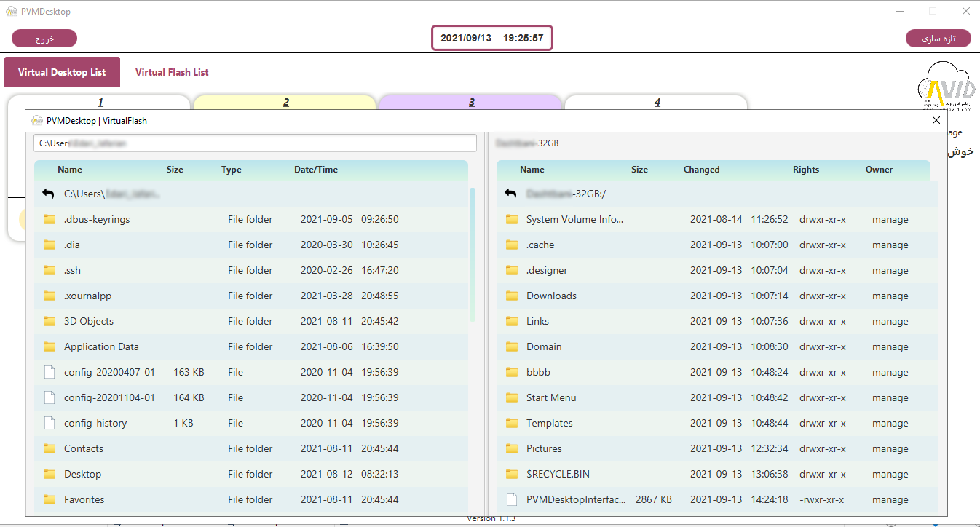The width and height of the screenshot is (980, 527).
Task: Click the back arrow in local panel
Action: coord(48,194)
